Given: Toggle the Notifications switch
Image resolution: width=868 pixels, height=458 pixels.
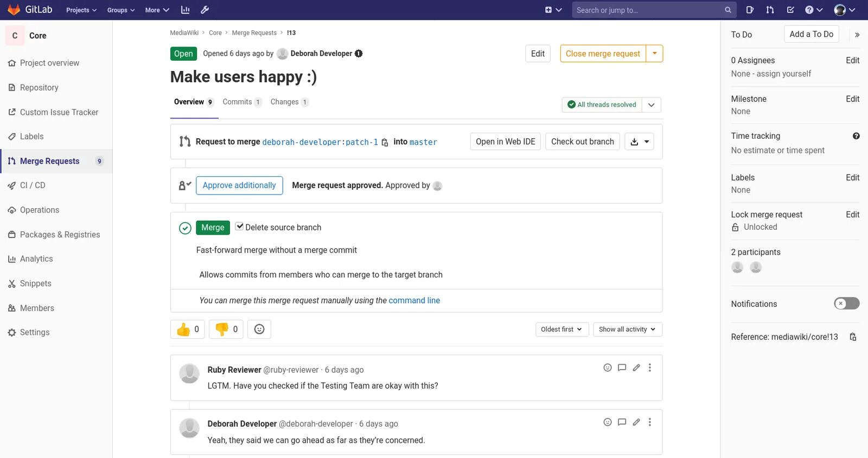Looking at the screenshot, I should tap(846, 304).
